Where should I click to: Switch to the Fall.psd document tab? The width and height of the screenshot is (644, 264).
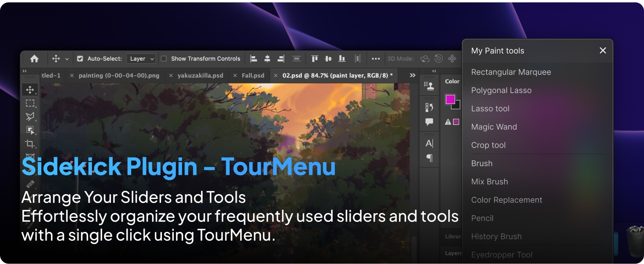coord(253,76)
